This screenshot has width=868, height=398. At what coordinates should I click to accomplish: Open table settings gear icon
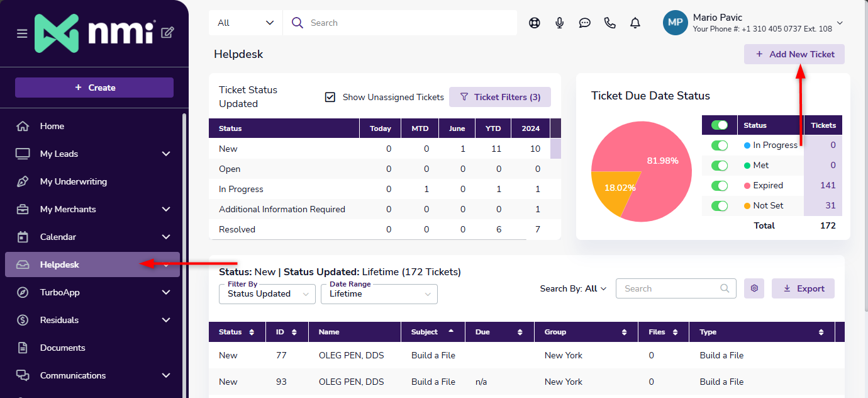754,288
